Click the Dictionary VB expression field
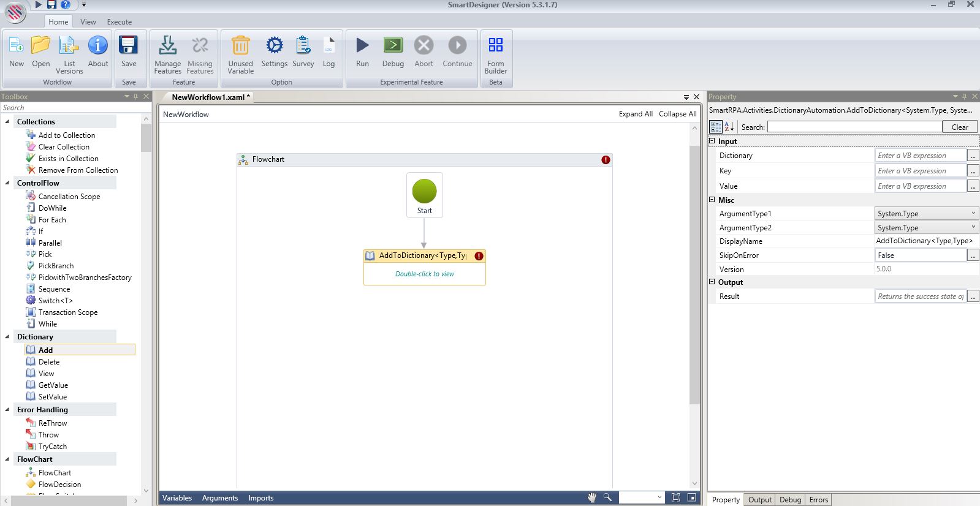This screenshot has width=980, height=506. pos(919,156)
